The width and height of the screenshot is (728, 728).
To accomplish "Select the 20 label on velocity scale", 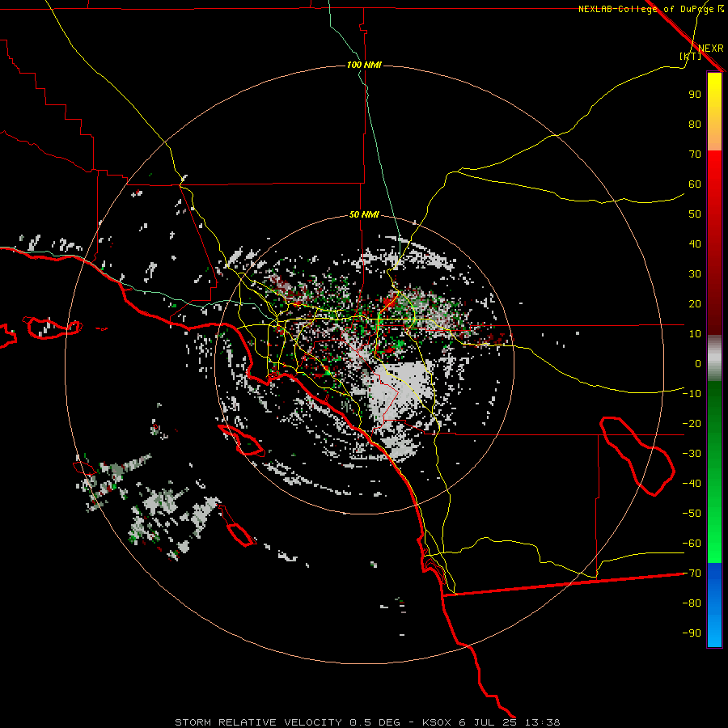I will (695, 304).
